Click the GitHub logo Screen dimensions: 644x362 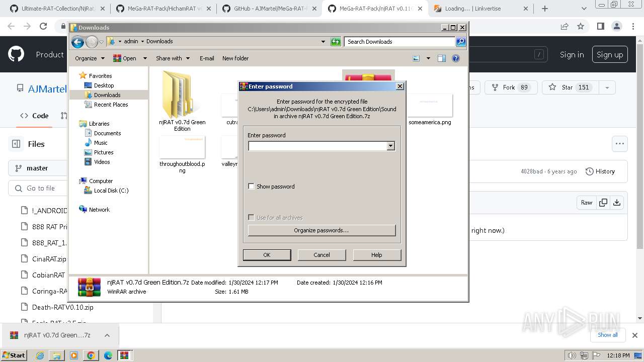coord(16,54)
